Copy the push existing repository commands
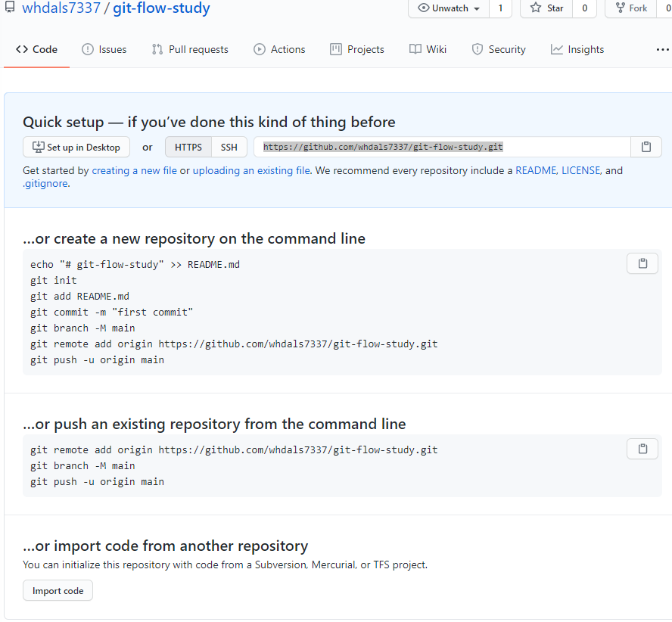 tap(642, 449)
